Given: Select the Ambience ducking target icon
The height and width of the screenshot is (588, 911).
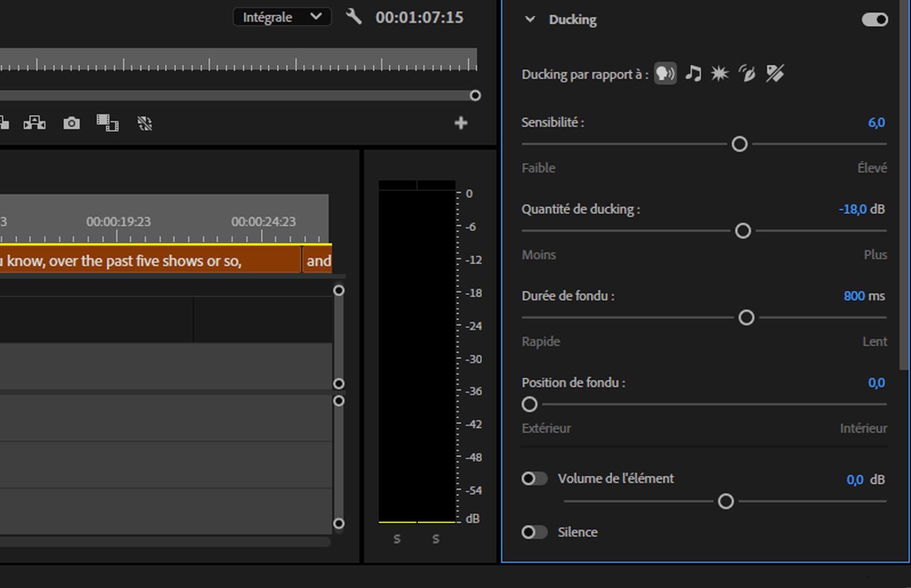Looking at the screenshot, I should point(746,73).
